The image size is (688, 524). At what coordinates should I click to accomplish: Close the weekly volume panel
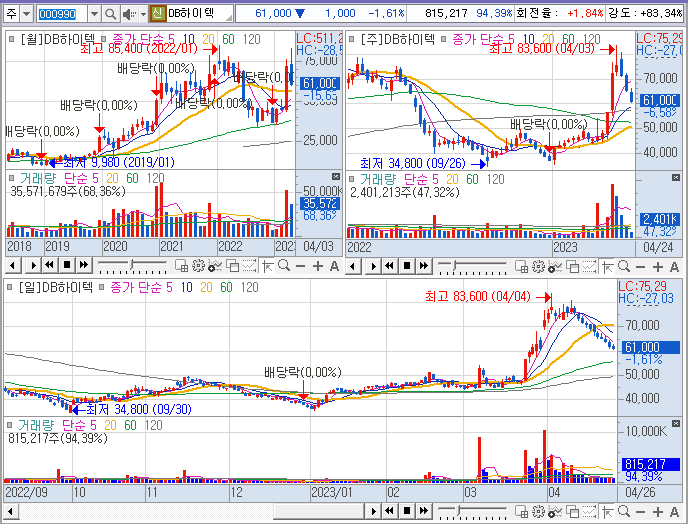pyautogui.click(x=676, y=177)
